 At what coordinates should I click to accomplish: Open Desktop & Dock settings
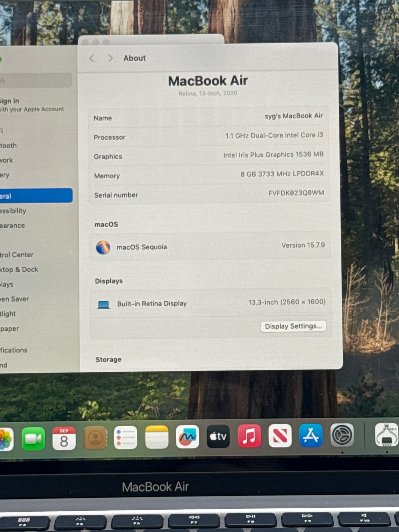click(x=19, y=269)
